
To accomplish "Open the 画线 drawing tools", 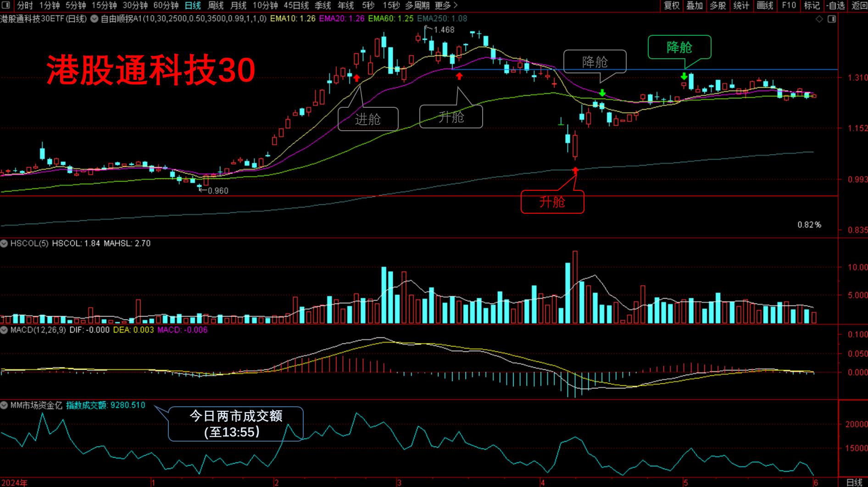I will click(765, 6).
